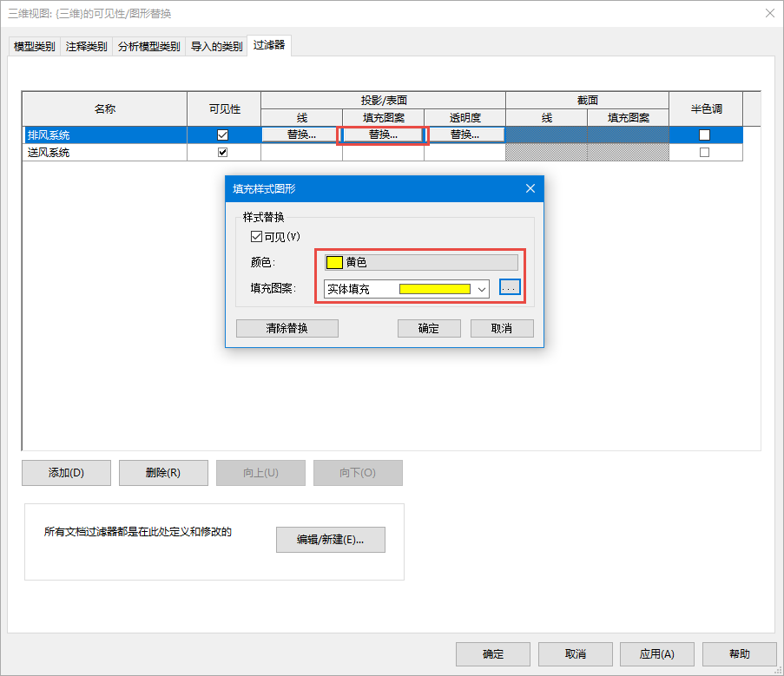784x676 pixels.
Task: Click the 名称 column header
Action: [105, 109]
